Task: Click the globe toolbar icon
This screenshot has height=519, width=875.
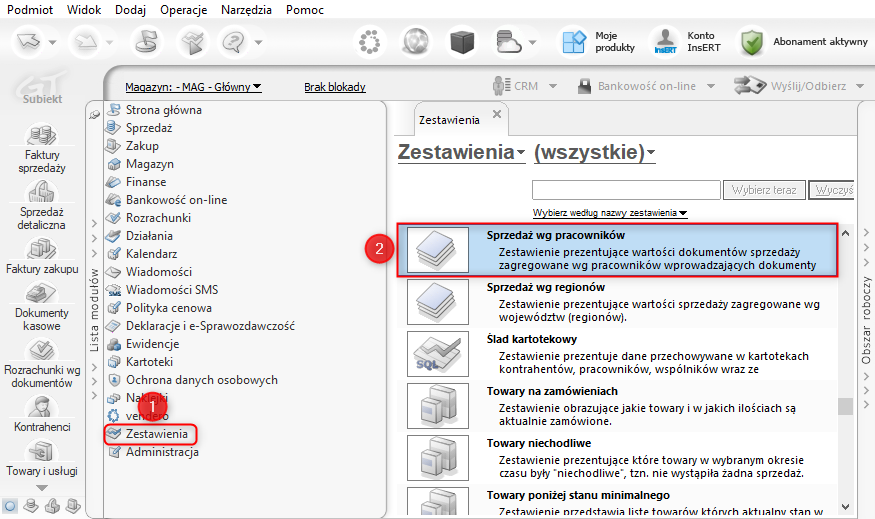Action: tap(416, 42)
